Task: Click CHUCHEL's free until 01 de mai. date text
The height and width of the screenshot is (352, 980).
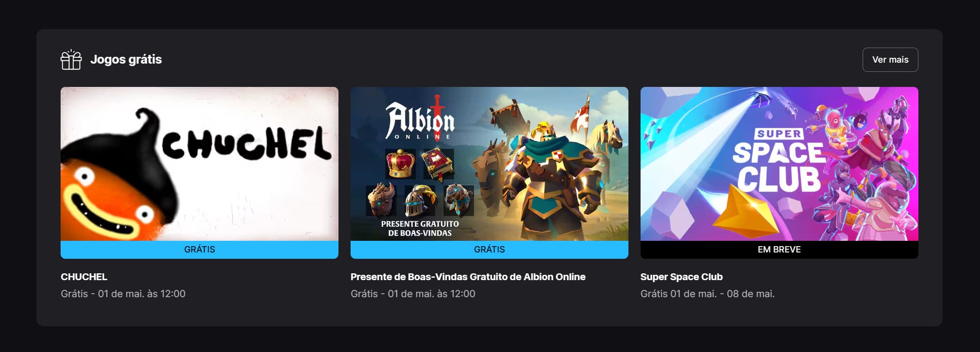Action: pos(123,294)
